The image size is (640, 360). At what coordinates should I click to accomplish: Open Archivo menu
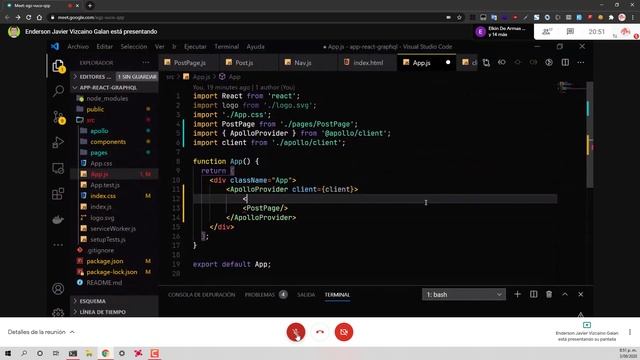(78, 47)
